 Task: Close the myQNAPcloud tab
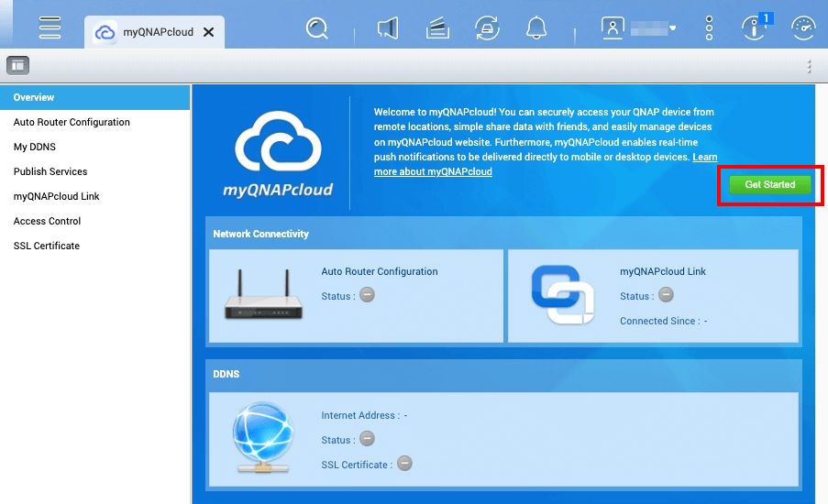tap(208, 32)
